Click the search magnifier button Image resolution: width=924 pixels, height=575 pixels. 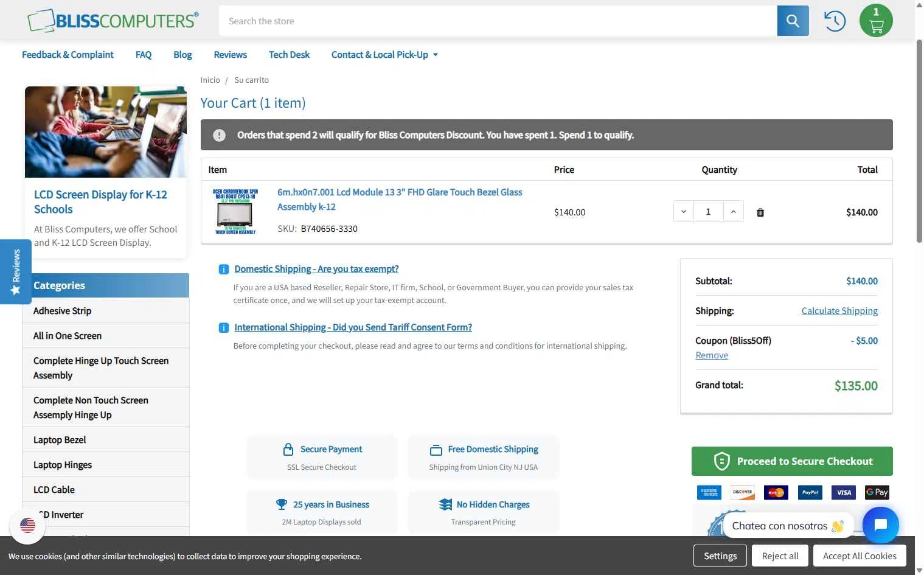point(793,21)
